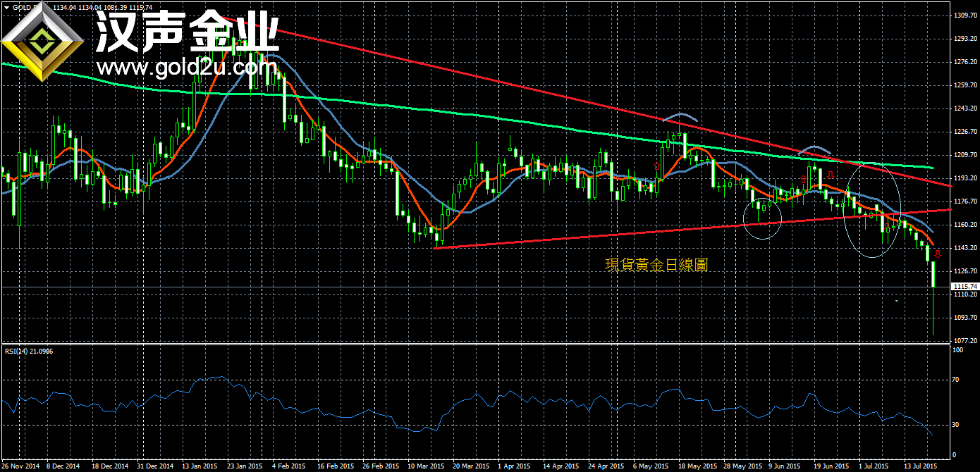The width and height of the screenshot is (980, 472).
Task: Click the 26 Nov 2014 date label
Action: point(19,466)
